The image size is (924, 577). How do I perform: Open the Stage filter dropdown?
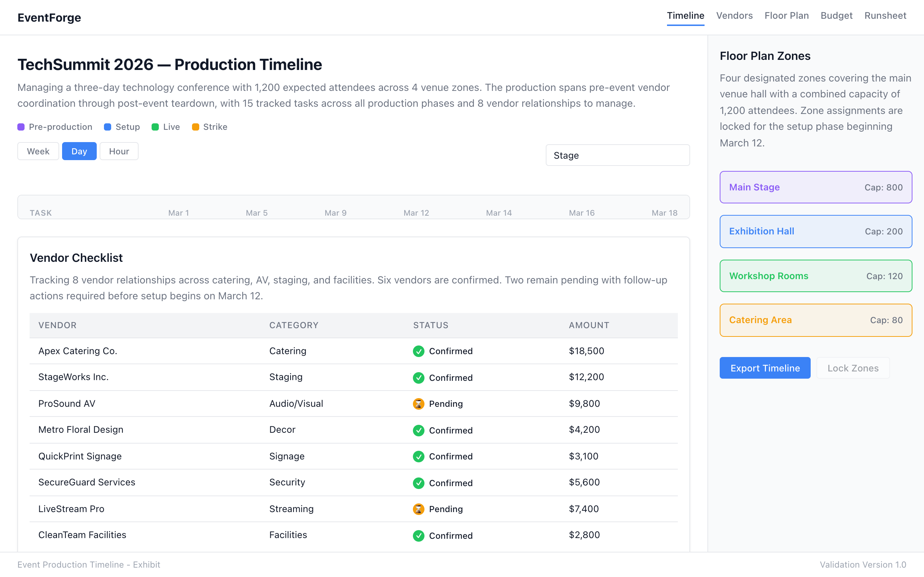click(618, 155)
